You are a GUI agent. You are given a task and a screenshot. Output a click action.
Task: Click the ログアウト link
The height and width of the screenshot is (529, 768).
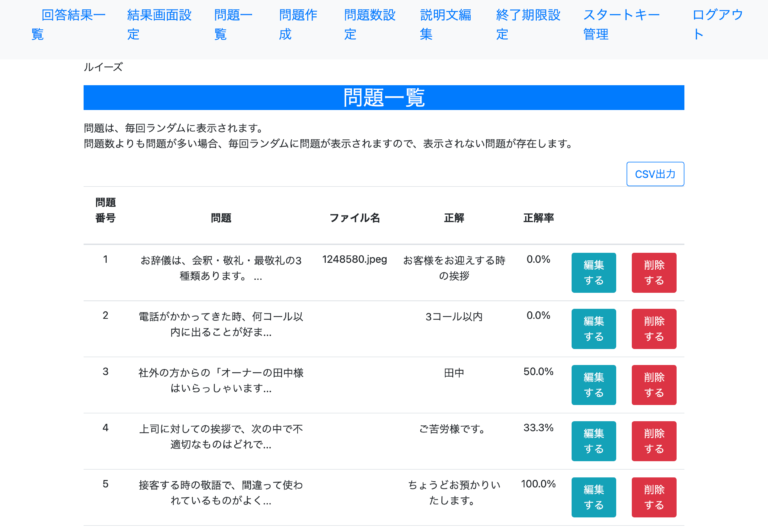click(718, 24)
